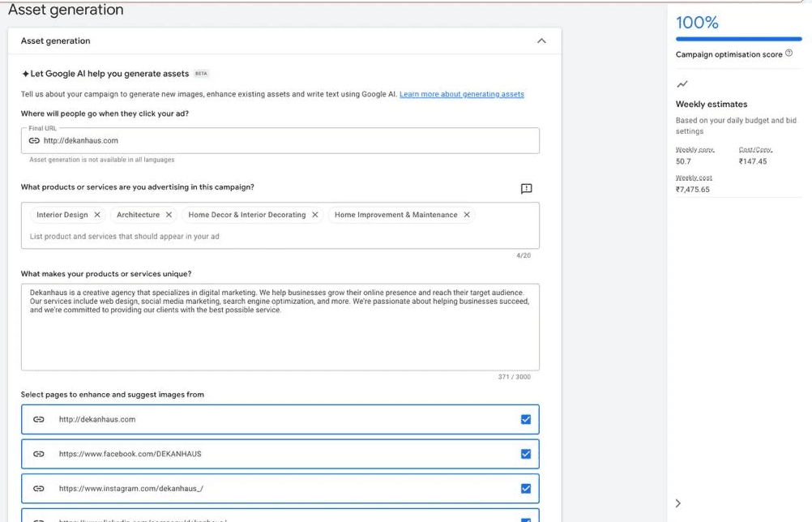The width and height of the screenshot is (812, 522).
Task: Click the https://www.instagram.com/dekanhaus_/ URL text
Action: (131, 488)
